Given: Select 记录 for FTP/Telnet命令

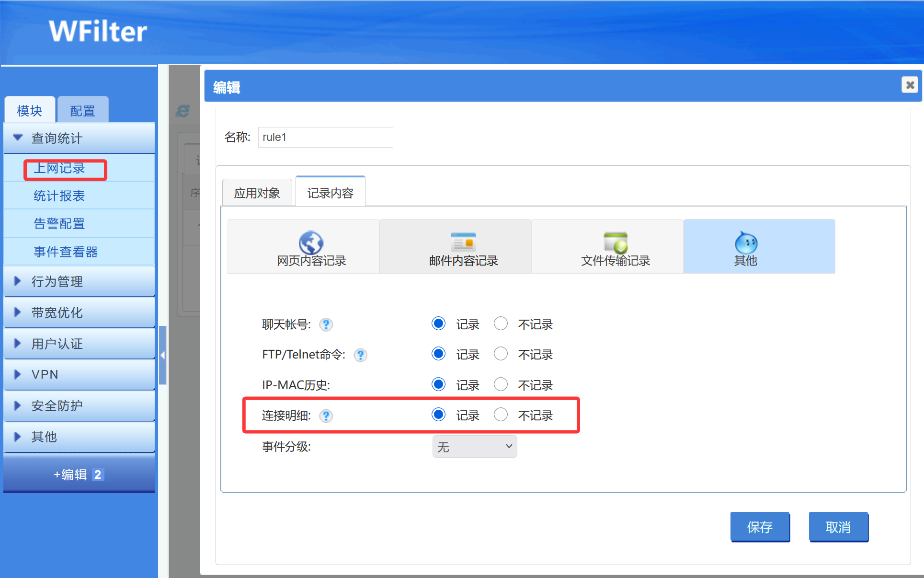Looking at the screenshot, I should pyautogui.click(x=438, y=354).
